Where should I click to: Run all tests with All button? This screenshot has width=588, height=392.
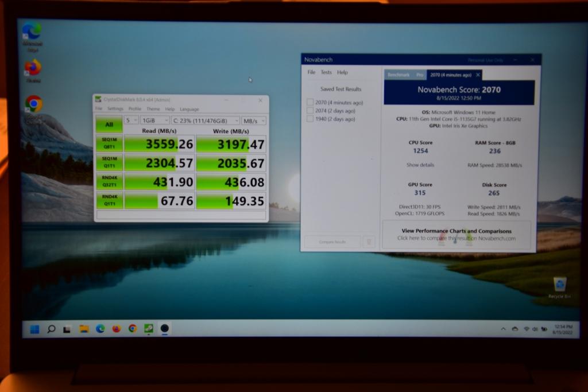click(x=109, y=125)
